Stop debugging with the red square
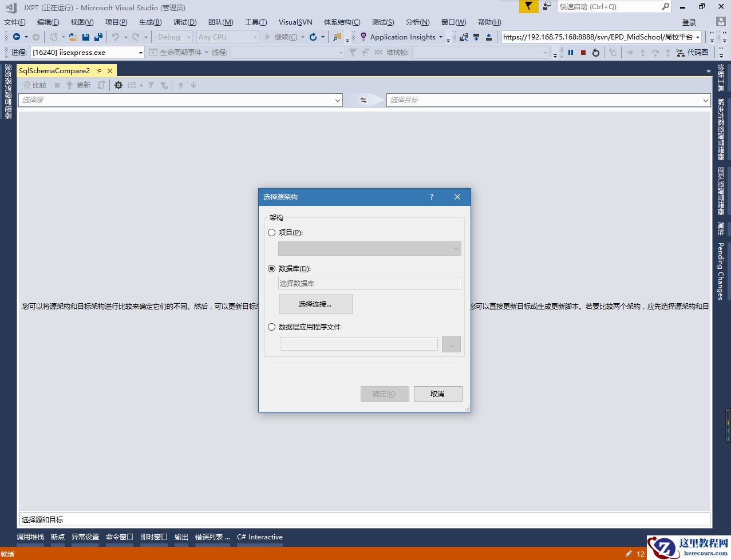Viewport: 731px width, 560px height. pos(583,53)
